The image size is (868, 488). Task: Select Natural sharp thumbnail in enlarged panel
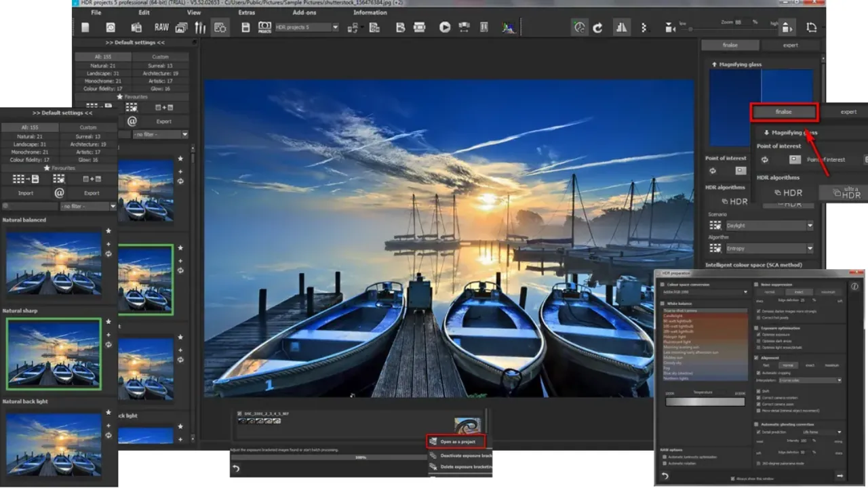point(54,354)
